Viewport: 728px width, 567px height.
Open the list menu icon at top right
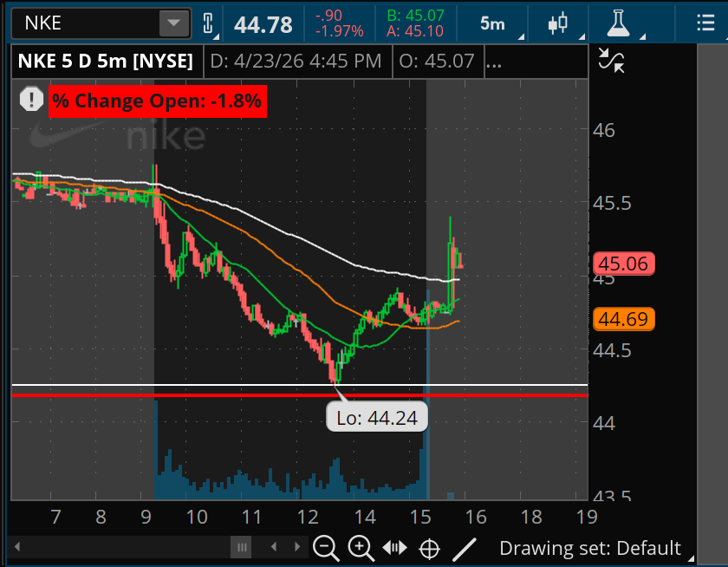click(x=705, y=23)
